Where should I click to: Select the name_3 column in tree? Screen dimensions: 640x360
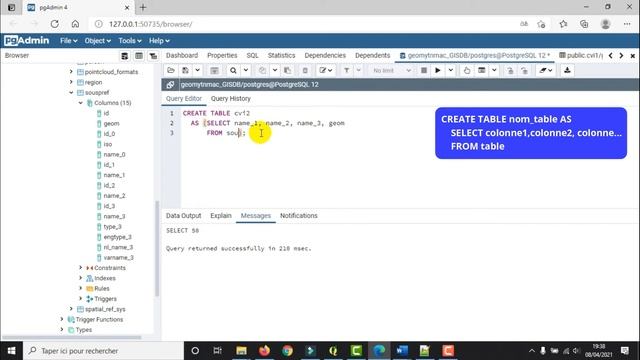pos(114,216)
